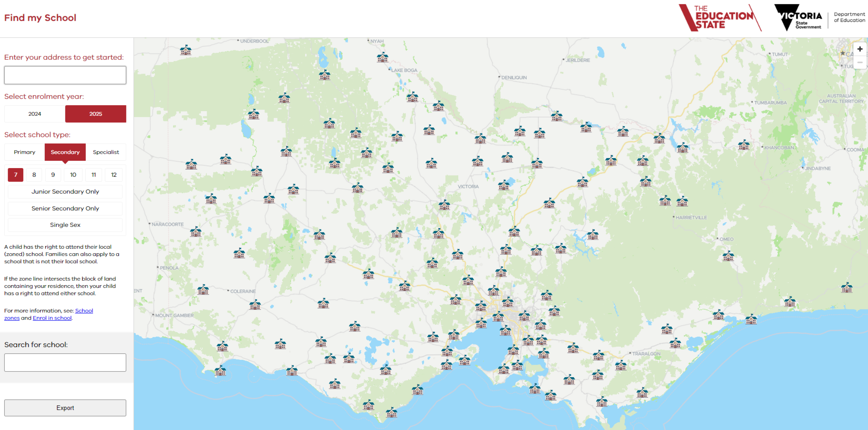This screenshot has height=430, width=868.
Task: Zoom in the map with plus button
Action: pos(860,49)
